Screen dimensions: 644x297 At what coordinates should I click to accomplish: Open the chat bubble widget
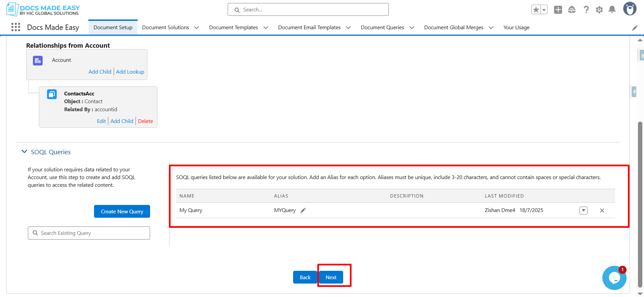click(614, 278)
